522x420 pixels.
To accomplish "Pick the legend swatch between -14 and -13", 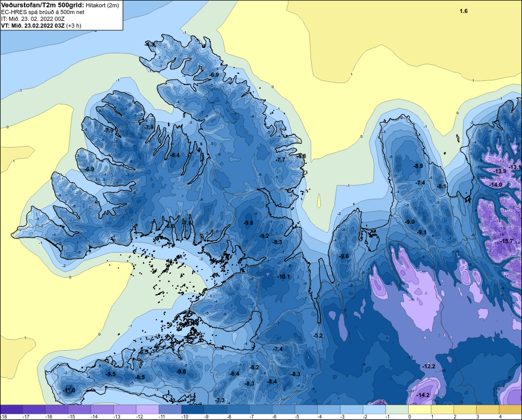I will click(x=102, y=410).
